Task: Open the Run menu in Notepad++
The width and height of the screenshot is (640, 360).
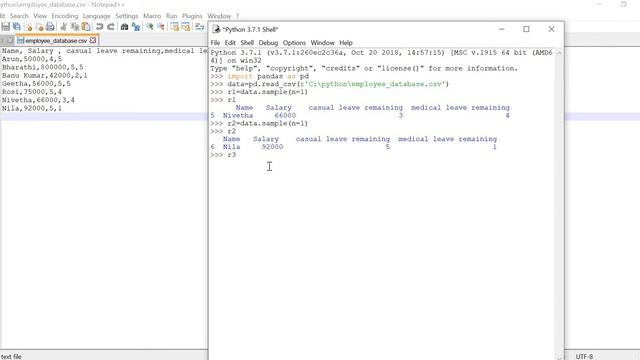Action: [x=171, y=16]
